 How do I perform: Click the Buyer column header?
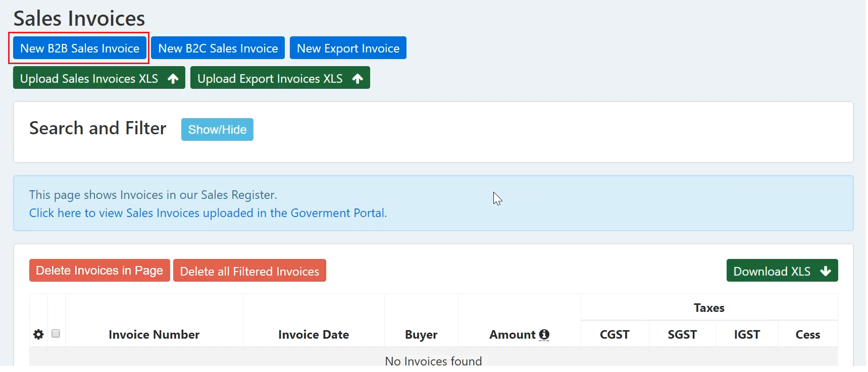pyautogui.click(x=421, y=335)
